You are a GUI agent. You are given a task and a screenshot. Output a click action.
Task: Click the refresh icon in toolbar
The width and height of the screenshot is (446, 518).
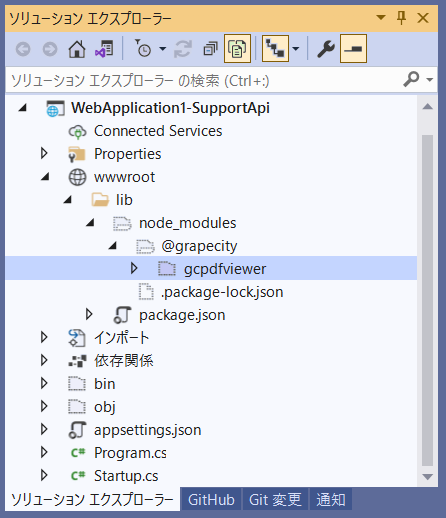tap(183, 49)
